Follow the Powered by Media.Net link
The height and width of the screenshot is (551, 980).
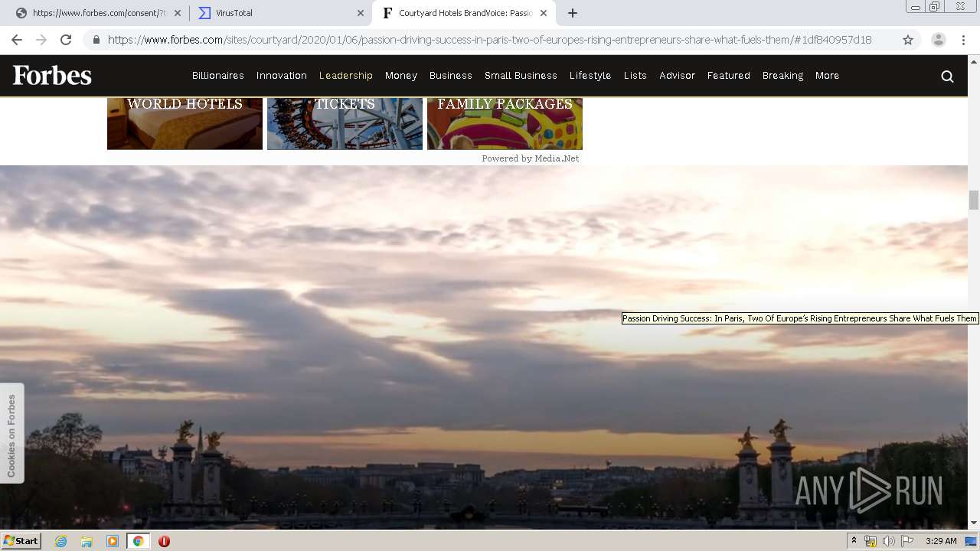tap(531, 158)
